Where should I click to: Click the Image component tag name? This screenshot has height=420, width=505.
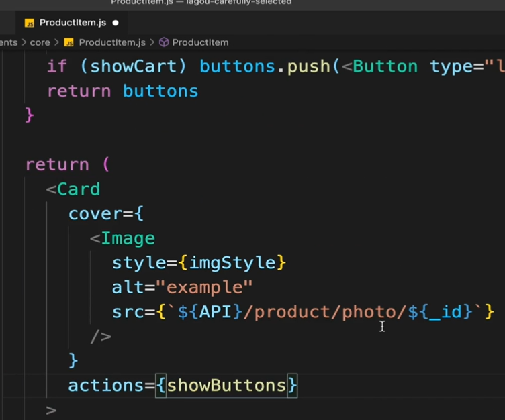point(128,239)
